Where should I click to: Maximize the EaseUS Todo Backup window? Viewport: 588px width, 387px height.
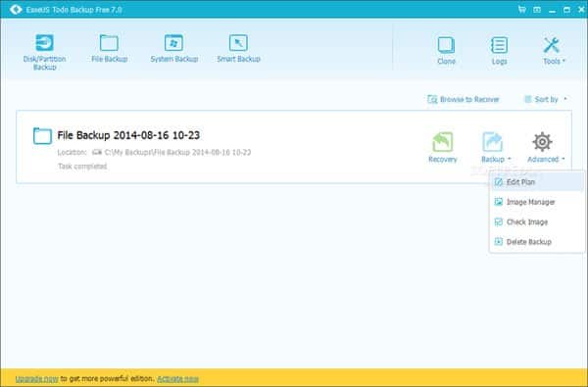click(566, 10)
